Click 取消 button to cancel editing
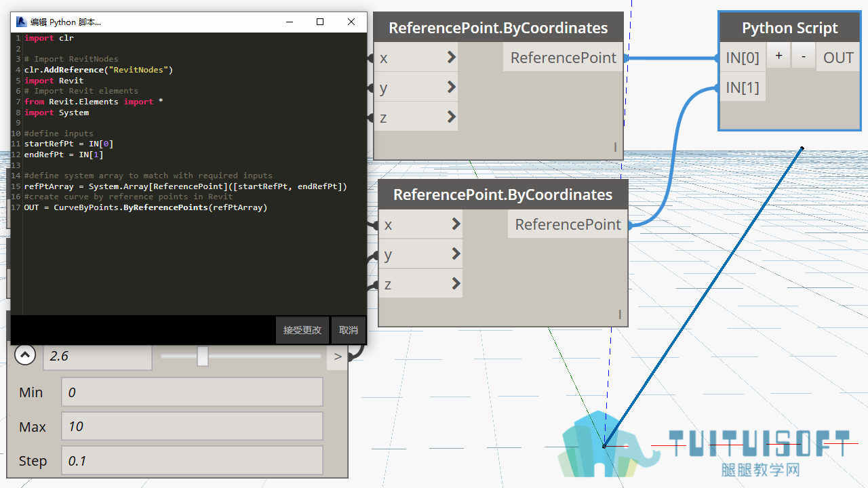Viewport: 868px width, 488px height. [349, 330]
